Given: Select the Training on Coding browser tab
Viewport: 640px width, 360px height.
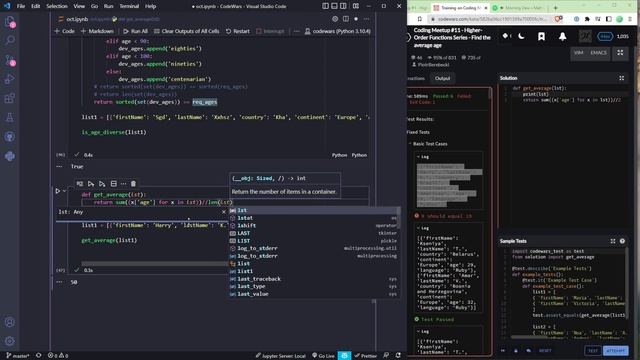Looking at the screenshot, I should (459, 8).
